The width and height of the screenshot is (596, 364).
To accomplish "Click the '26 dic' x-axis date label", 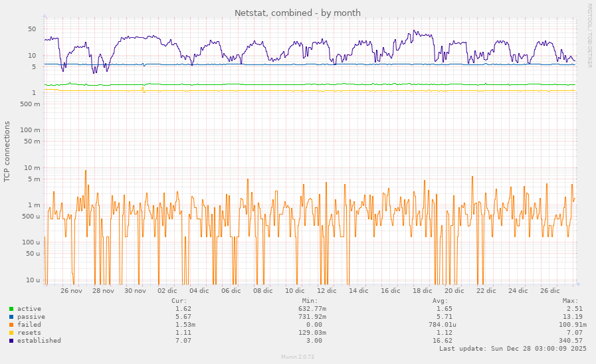I will pos(550,291).
